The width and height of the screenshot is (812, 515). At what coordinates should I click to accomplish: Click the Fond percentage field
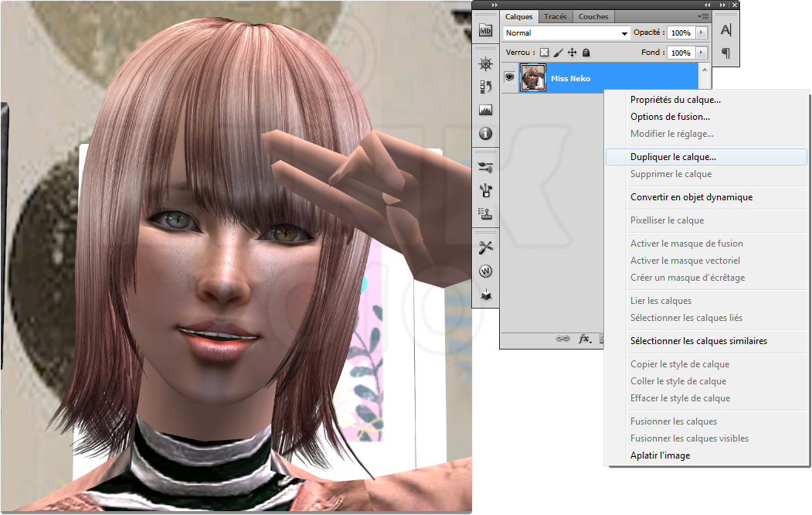(x=680, y=53)
